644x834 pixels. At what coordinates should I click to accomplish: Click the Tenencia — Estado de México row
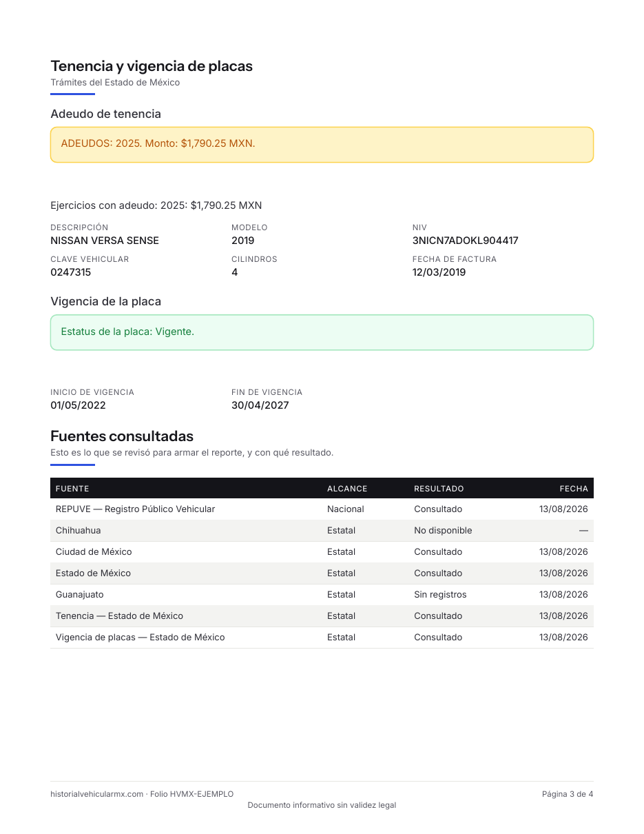(322, 616)
